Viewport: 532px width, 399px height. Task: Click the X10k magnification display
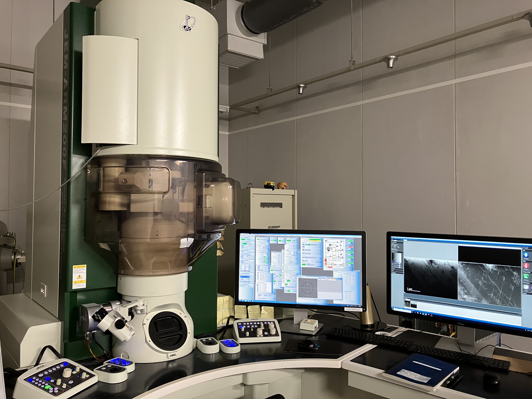245,277
